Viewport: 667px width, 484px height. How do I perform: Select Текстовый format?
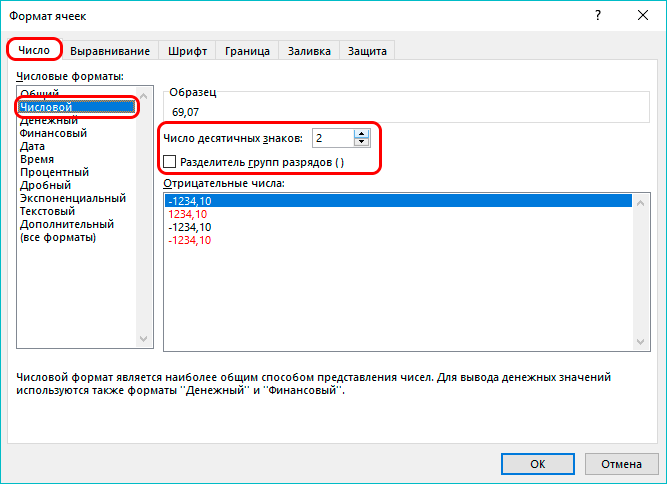point(47,211)
